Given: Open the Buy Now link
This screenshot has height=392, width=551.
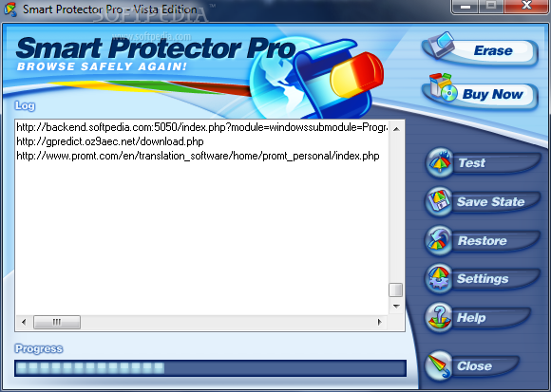Looking at the screenshot, I should pyautogui.click(x=480, y=94).
